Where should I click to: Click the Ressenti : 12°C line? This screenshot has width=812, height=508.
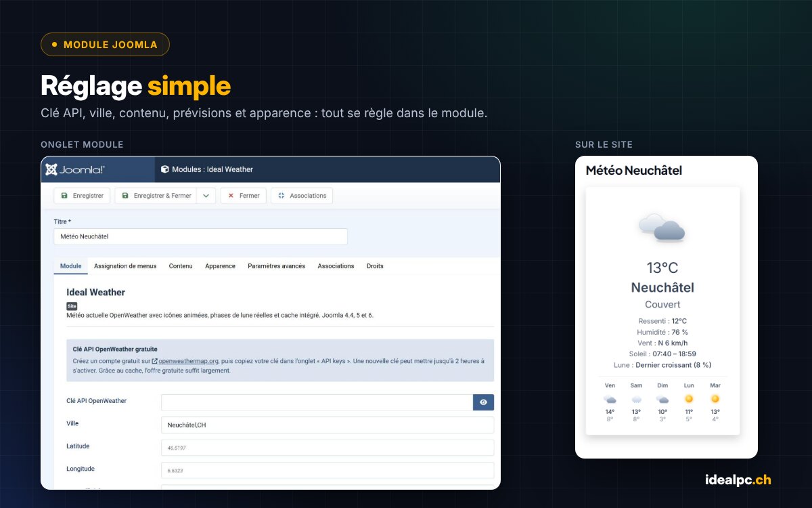pos(662,321)
